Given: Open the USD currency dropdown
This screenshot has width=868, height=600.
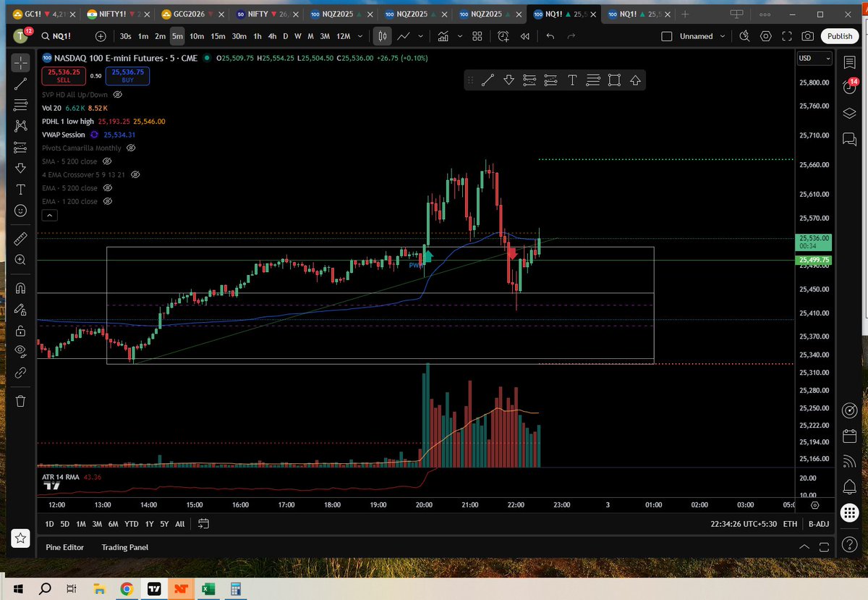Looking at the screenshot, I should pos(815,59).
